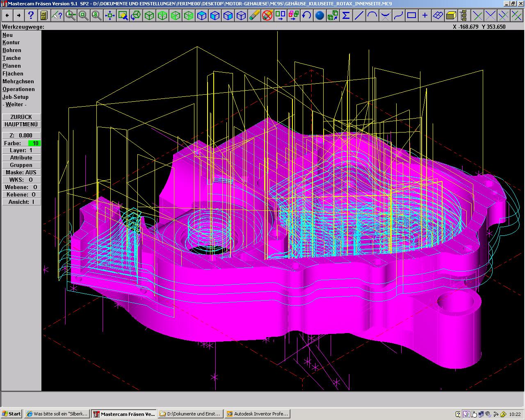Screen dimensions: 525x420
Task: Select the arc creation tool
Action: click(x=372, y=16)
